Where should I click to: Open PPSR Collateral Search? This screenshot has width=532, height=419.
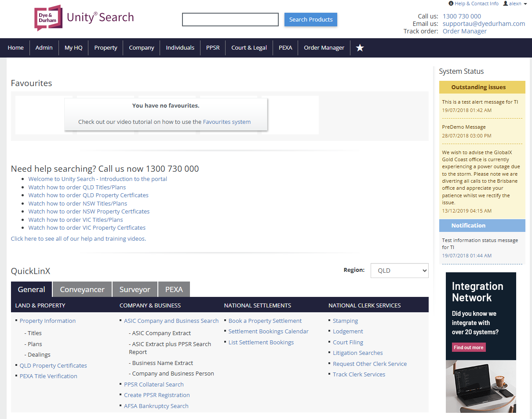click(154, 384)
